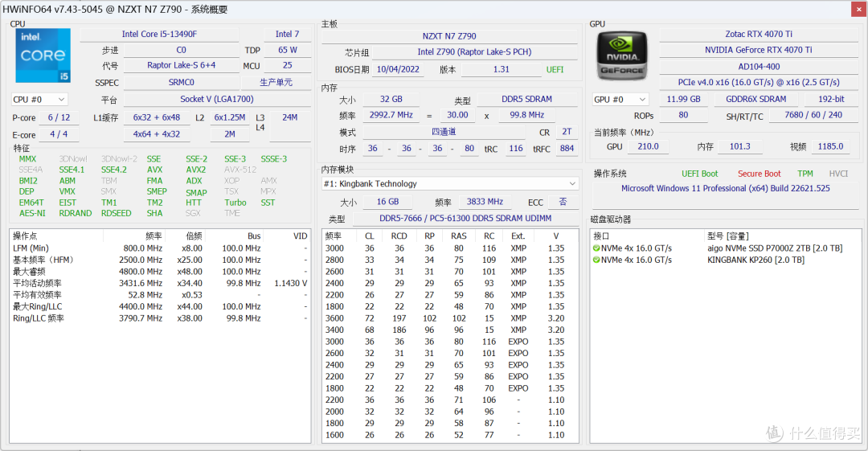Click the ECC 否 value
The width and height of the screenshot is (868, 451).
tap(563, 202)
